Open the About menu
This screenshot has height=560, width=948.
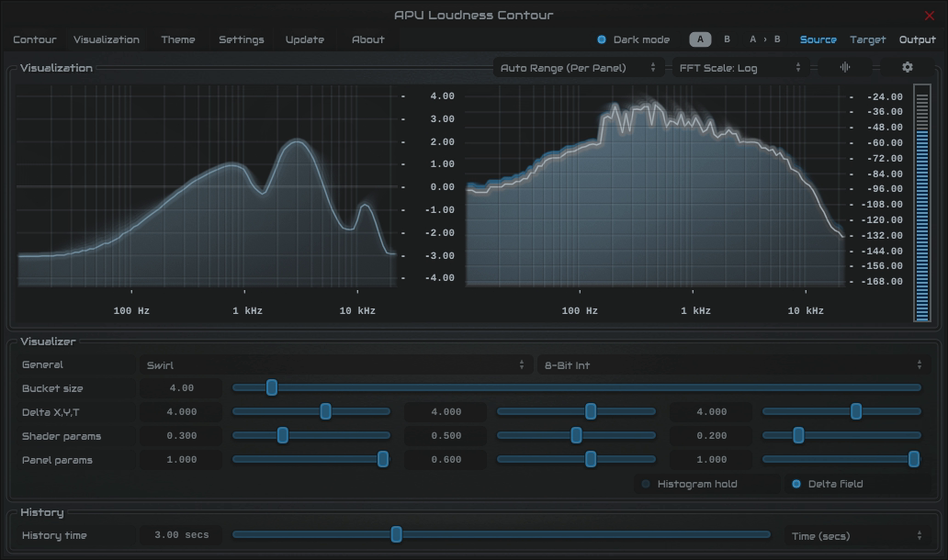[368, 39]
